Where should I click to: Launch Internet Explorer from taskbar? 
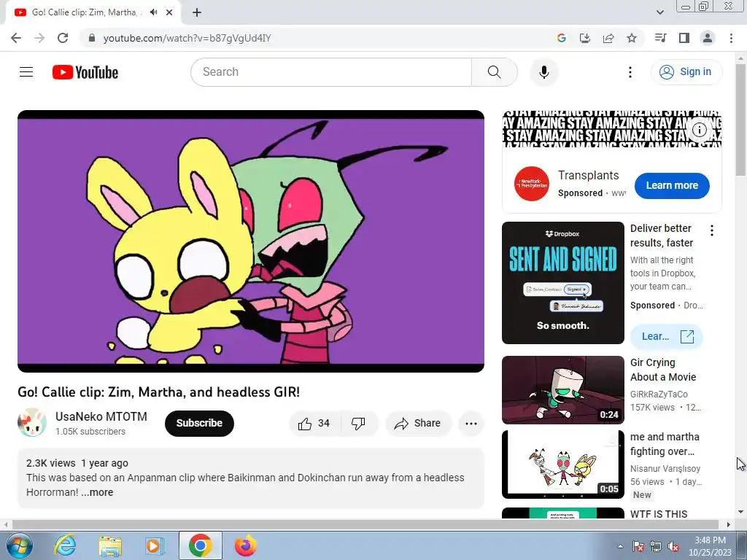(x=65, y=545)
